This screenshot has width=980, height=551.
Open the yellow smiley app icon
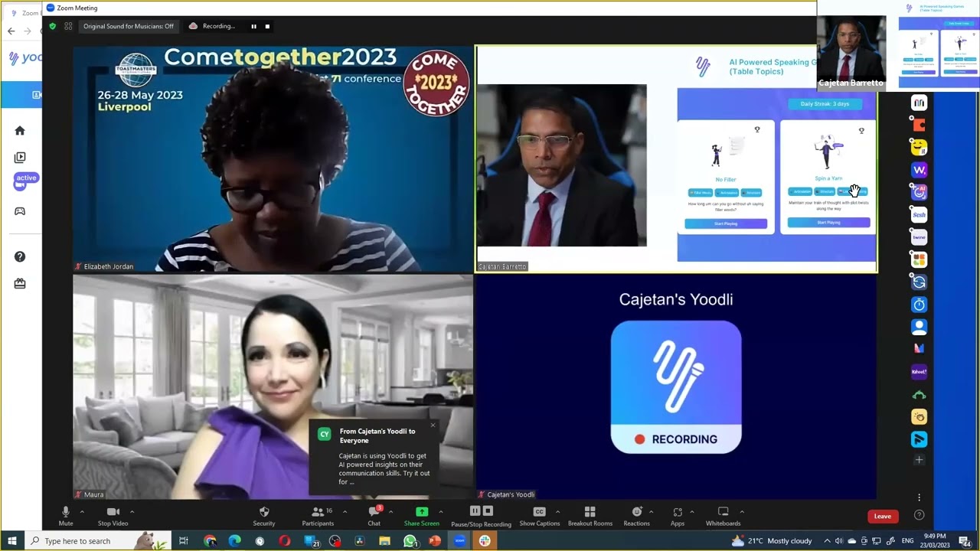pos(920,147)
